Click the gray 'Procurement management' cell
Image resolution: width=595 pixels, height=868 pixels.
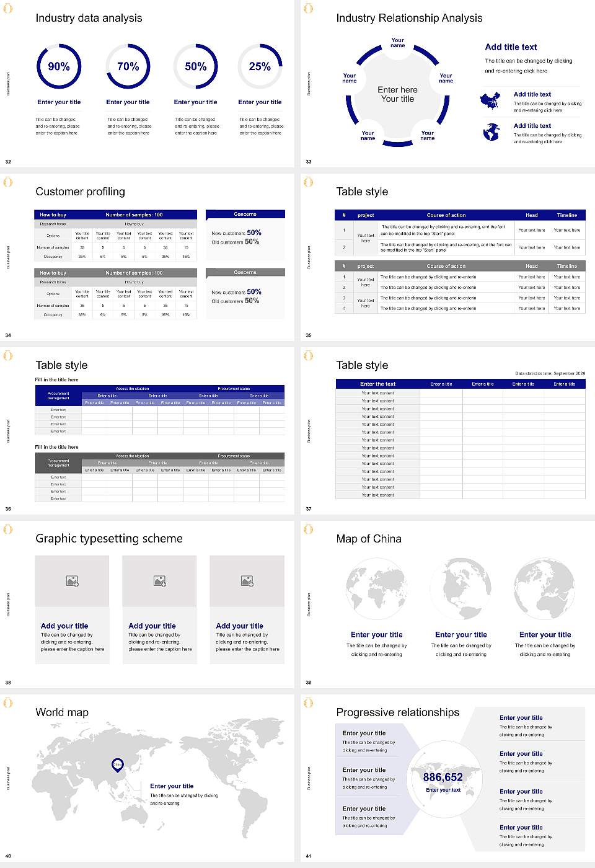(x=58, y=463)
